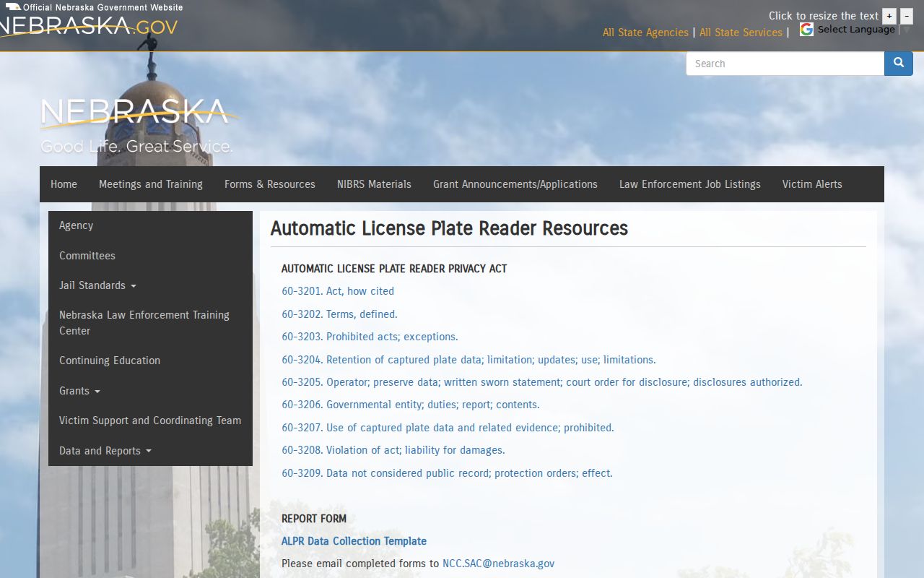Open 60-3204 Retention of captured plate data
The height and width of the screenshot is (578, 924).
pyautogui.click(x=468, y=360)
